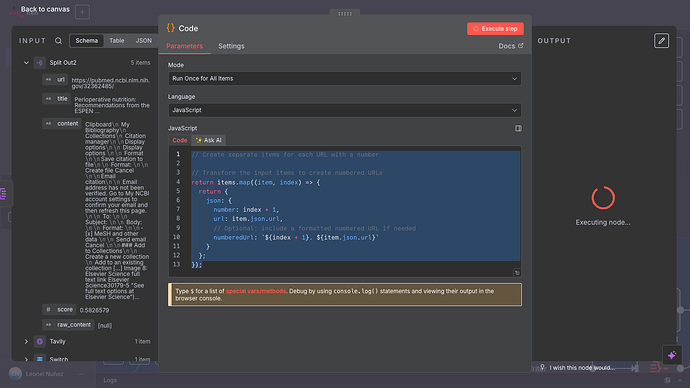Screen dimensions: 690x388
Task: Collapse the Split Out2 tree
Action: pyautogui.click(x=26, y=63)
